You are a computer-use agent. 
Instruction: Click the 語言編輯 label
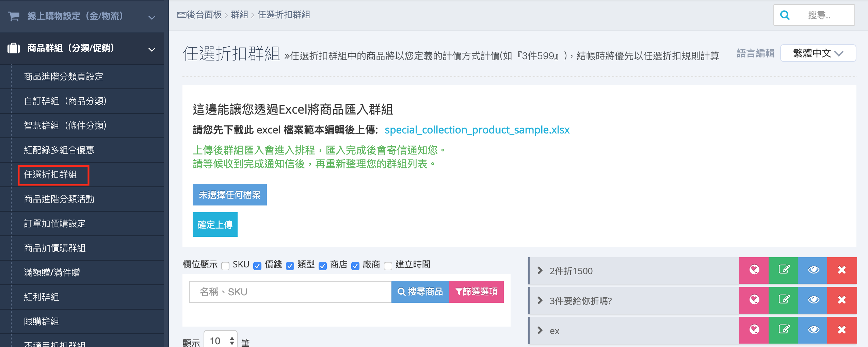756,53
